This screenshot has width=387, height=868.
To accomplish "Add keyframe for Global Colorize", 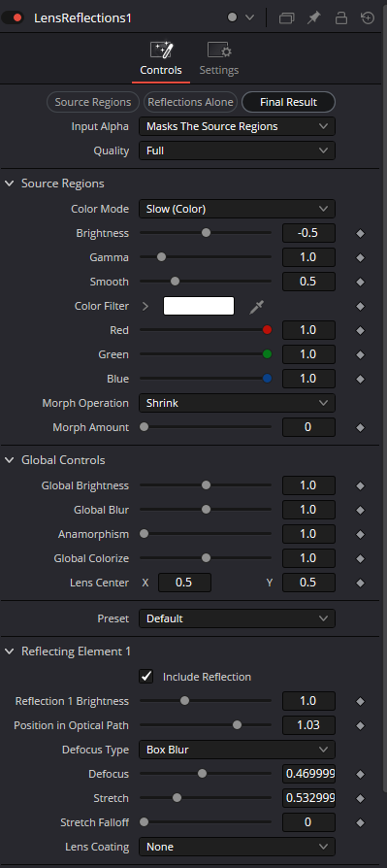I will tap(361, 559).
